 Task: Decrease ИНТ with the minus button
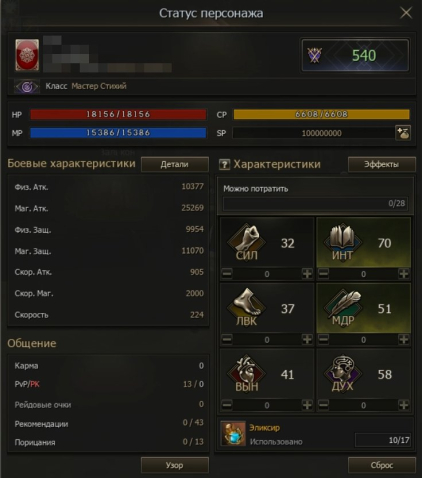[x=323, y=274]
